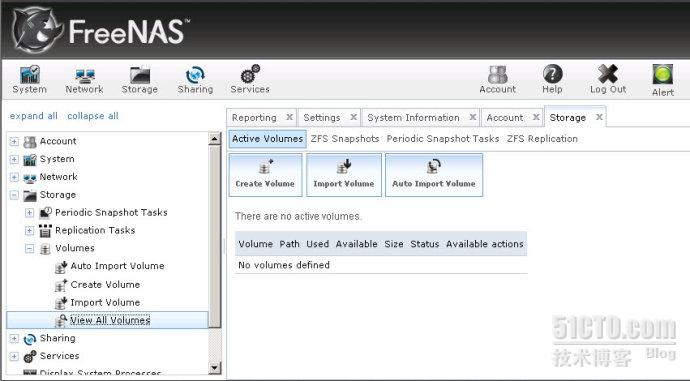Image resolution: width=690 pixels, height=381 pixels.
Task: Close the Account tab
Action: click(x=536, y=117)
